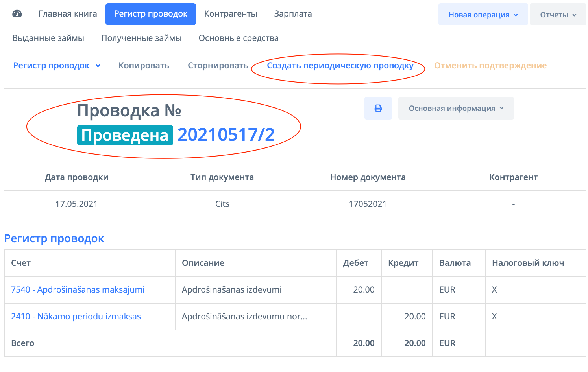
Task: Navigate to Выданные займы
Action: (x=48, y=38)
